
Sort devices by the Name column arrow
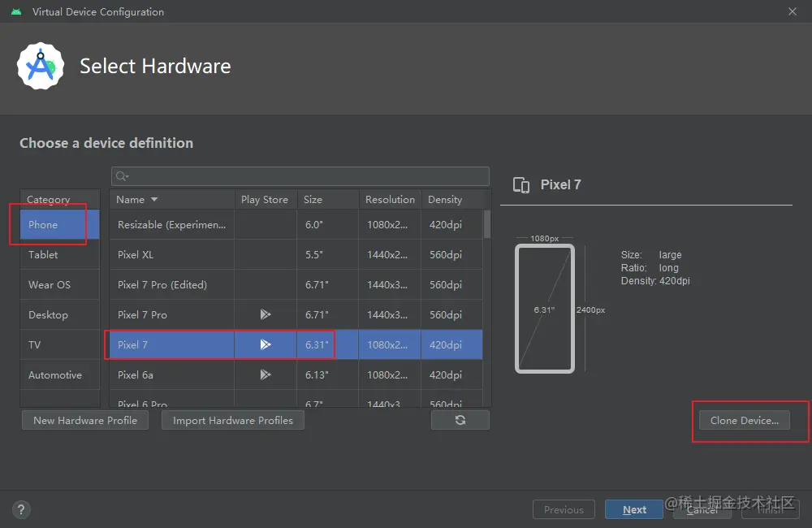coord(154,200)
